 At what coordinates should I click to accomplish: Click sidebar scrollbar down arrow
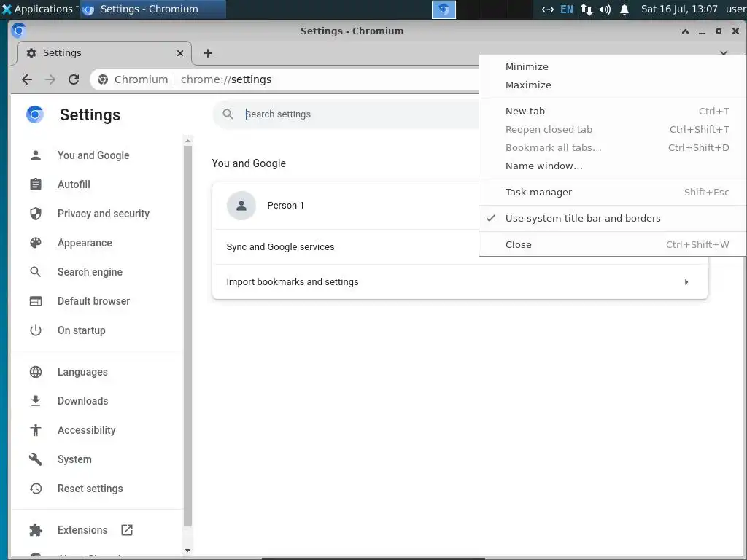pos(187,551)
